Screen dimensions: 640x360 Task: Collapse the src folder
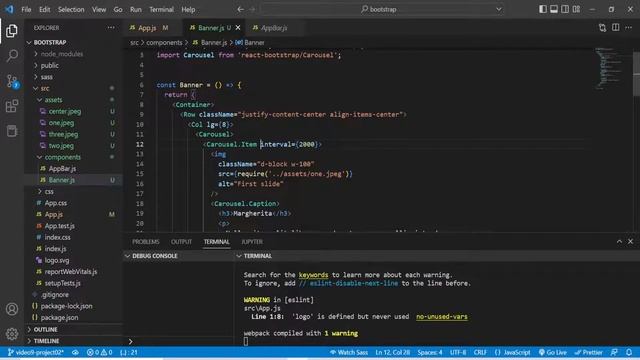tap(73, 88)
